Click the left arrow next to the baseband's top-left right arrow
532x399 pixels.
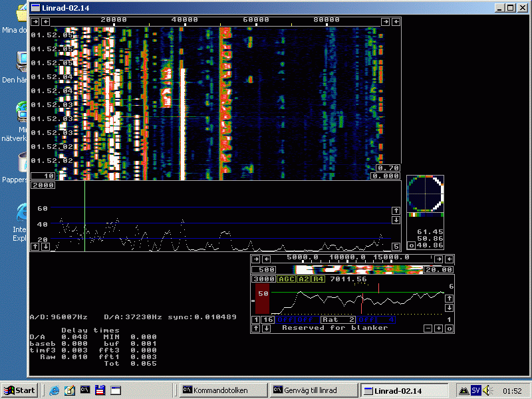point(267,259)
